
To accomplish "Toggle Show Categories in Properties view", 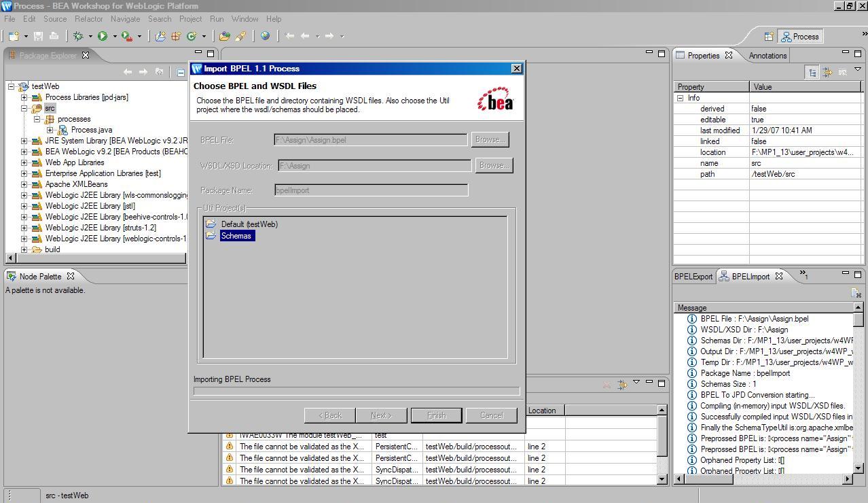I will tap(812, 72).
